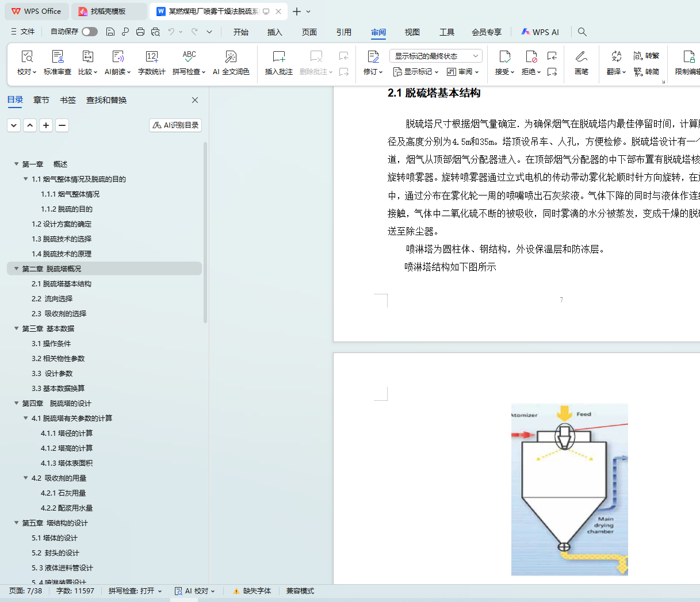This screenshot has height=602, width=700.
Task: Click the plus button in outline toolbar
Action: 46,125
